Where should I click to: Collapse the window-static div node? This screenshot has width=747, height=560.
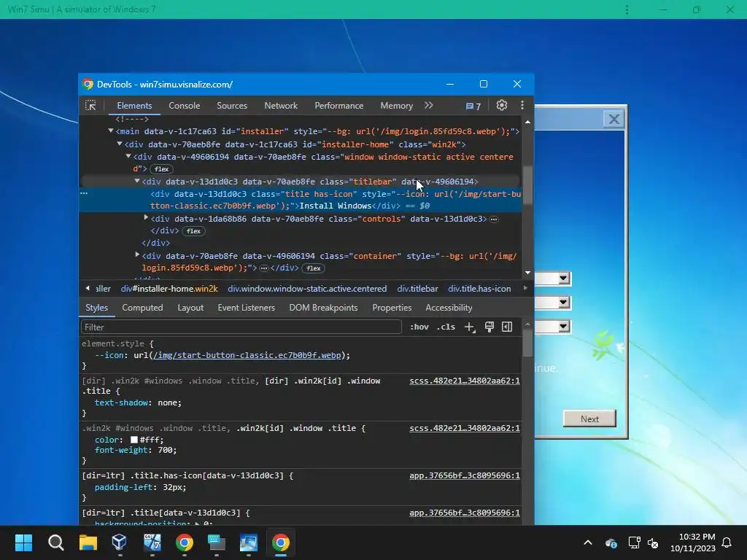pyautogui.click(x=128, y=156)
